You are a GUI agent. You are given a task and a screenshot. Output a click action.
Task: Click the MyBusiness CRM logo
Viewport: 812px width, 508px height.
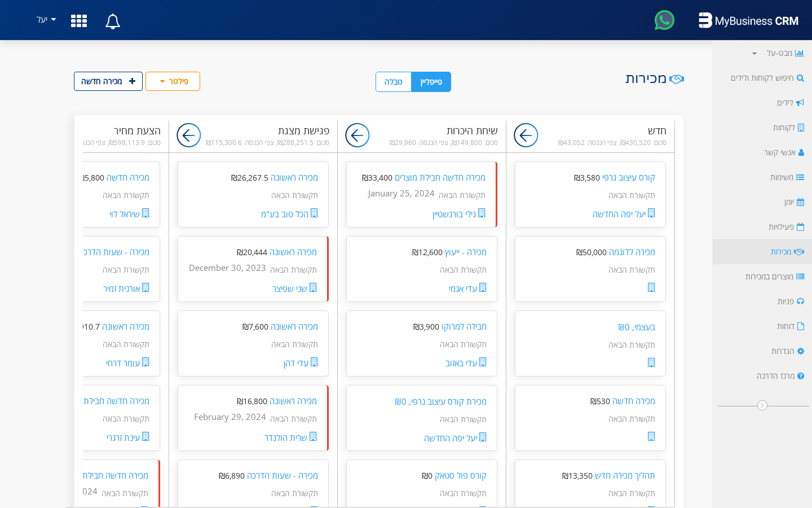pyautogui.click(x=748, y=20)
